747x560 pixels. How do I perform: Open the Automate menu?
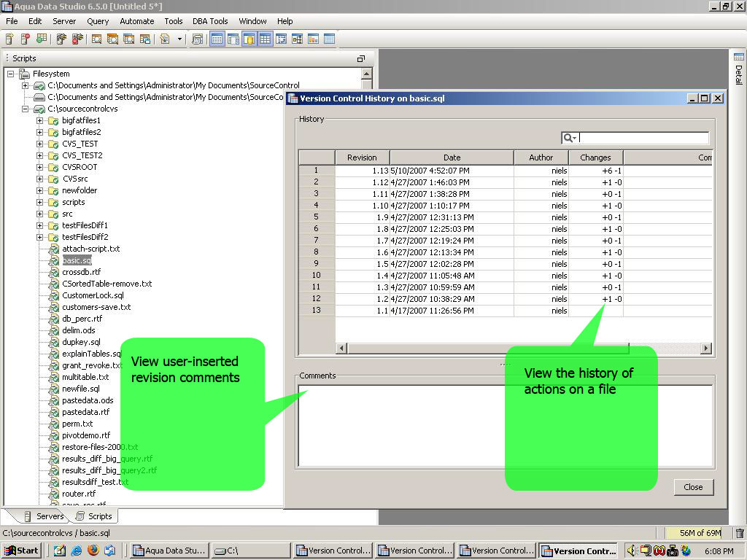point(137,21)
